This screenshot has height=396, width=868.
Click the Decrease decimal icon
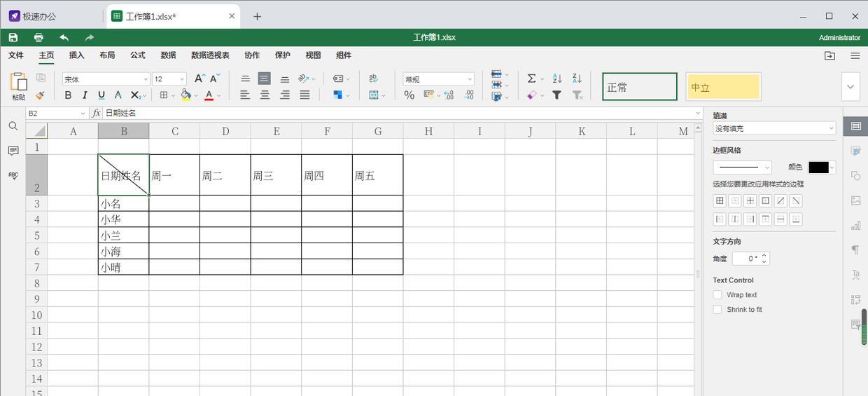pyautogui.click(x=449, y=95)
